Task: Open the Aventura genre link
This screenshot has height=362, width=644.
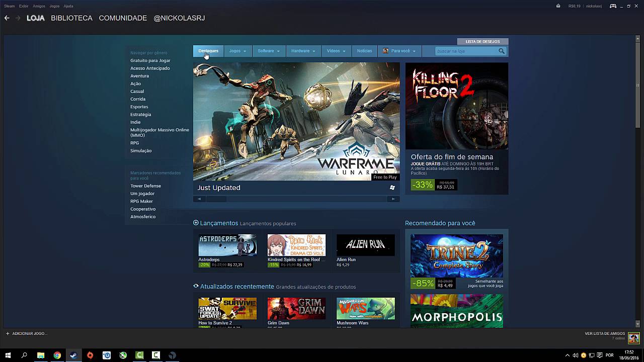Action: 139,76
